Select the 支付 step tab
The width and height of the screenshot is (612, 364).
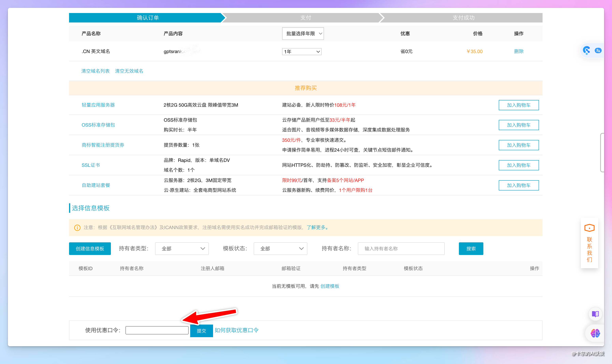click(x=306, y=18)
